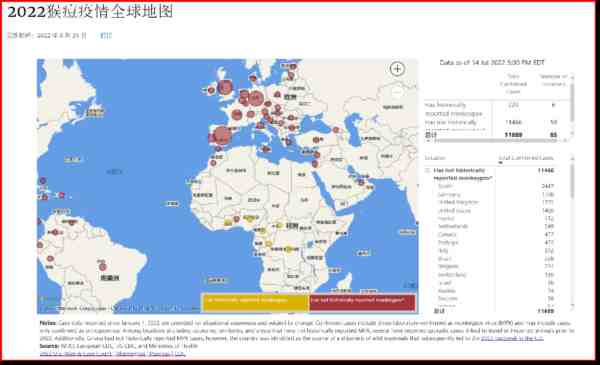This screenshot has height=365, width=600.
Task: Select the large case bubble over Spain
Action: (221, 135)
